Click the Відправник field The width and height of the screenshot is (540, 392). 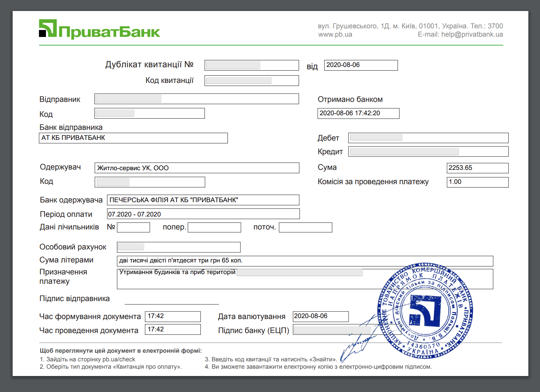tap(196, 99)
